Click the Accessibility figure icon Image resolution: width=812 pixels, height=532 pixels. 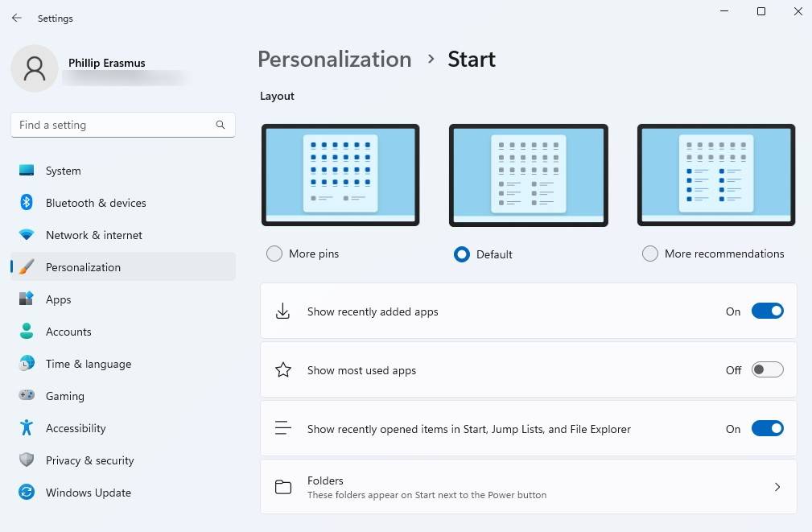tap(27, 427)
